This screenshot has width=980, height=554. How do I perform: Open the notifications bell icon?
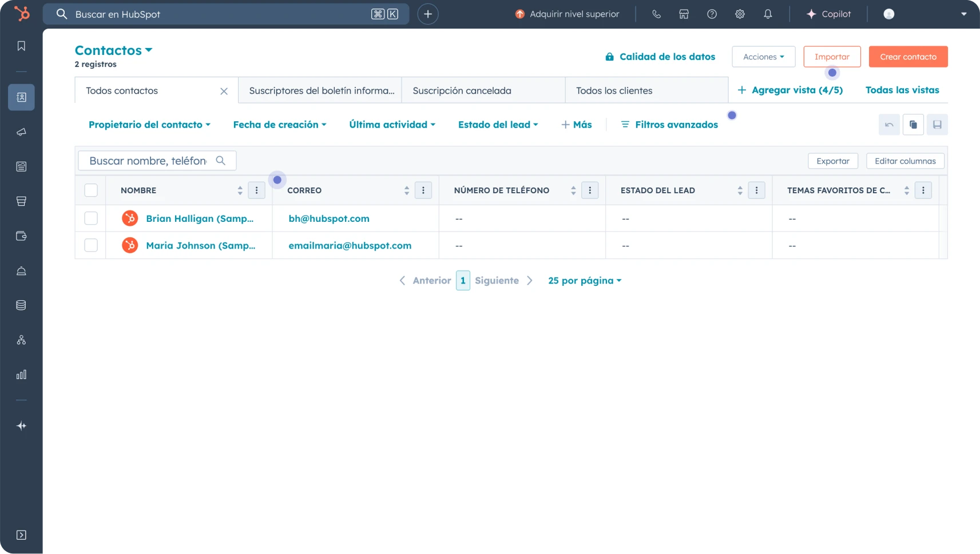point(768,14)
